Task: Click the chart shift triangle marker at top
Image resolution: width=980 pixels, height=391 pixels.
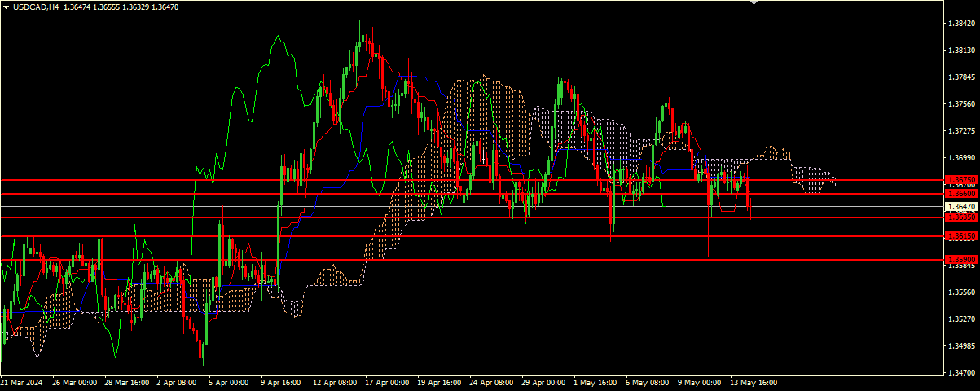Action: point(754,2)
